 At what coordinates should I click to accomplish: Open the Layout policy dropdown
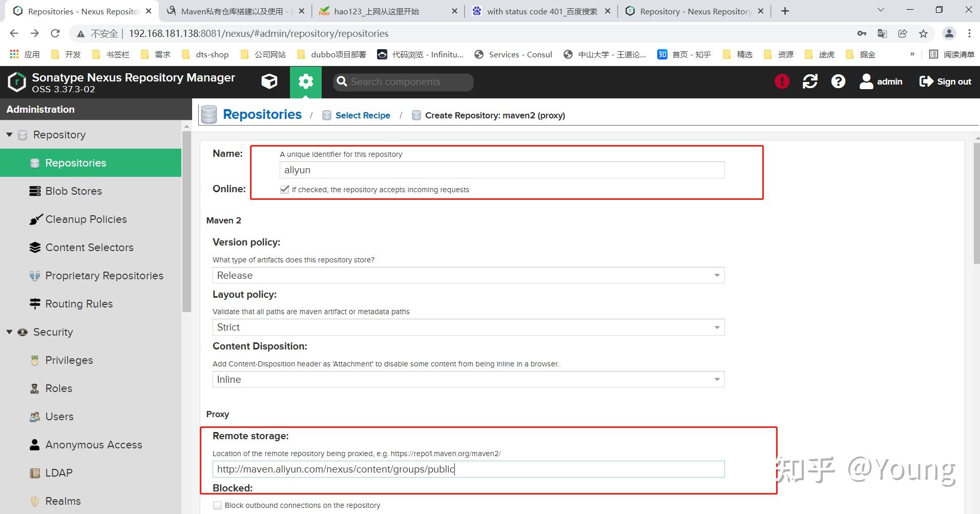click(x=468, y=327)
